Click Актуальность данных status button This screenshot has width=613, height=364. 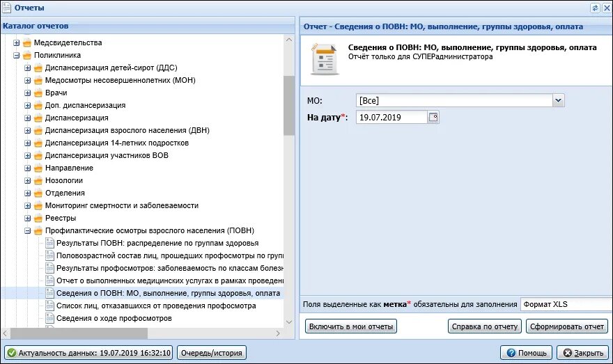(89, 353)
